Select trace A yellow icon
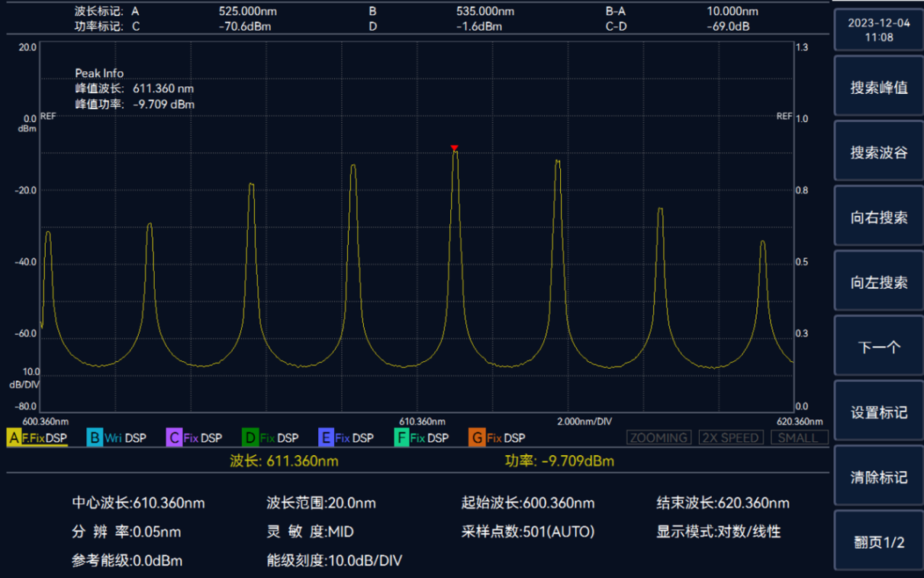Image resolution: width=924 pixels, height=578 pixels. coord(14,438)
